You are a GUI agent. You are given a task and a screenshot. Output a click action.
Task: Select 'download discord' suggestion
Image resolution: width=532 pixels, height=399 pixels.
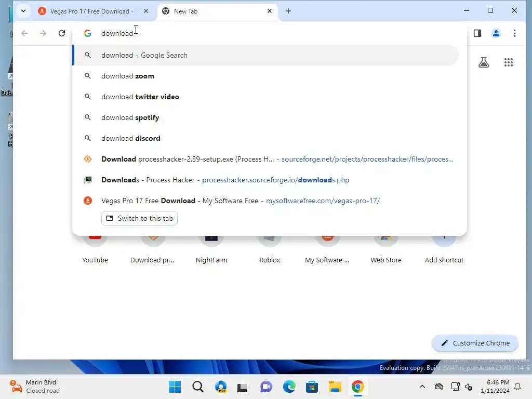click(x=265, y=138)
